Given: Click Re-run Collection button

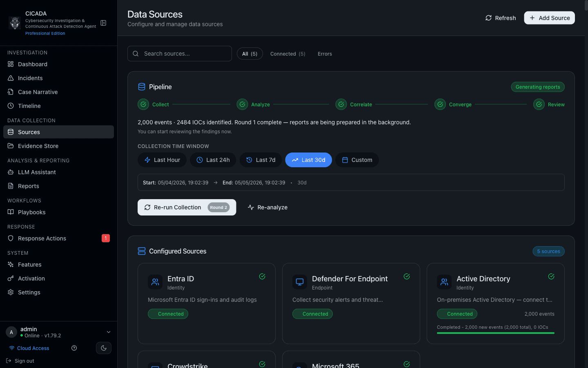Looking at the screenshot, I should point(187,207).
